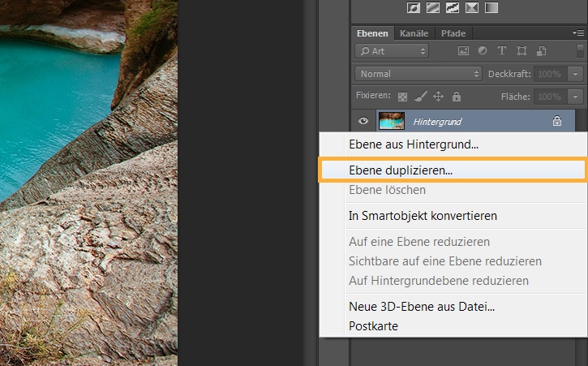This screenshot has height=366, width=588.
Task: Open the Fläche slider dropdown arrow
Action: [575, 97]
